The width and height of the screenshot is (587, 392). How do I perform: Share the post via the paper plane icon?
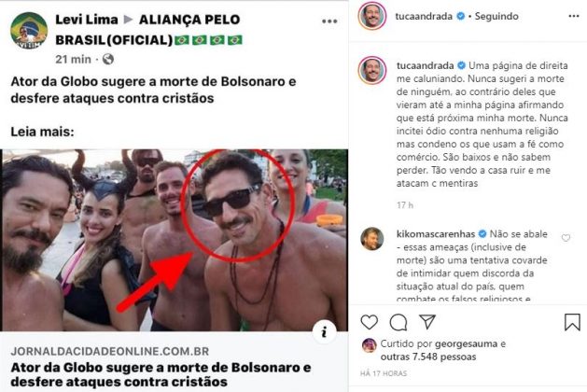427,322
